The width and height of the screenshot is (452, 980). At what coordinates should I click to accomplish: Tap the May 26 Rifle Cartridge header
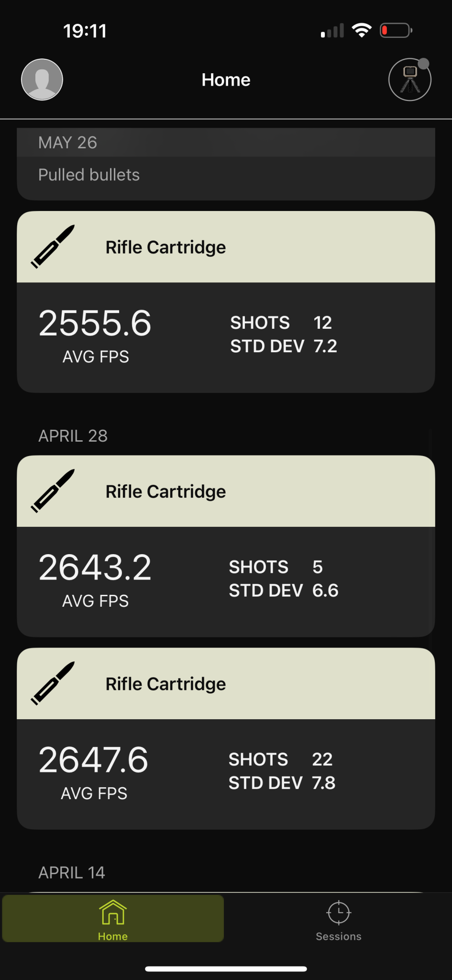tap(165, 247)
